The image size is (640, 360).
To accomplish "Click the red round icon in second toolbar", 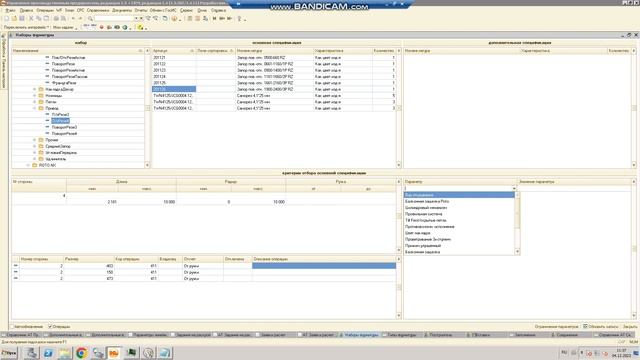I will 102,27.
